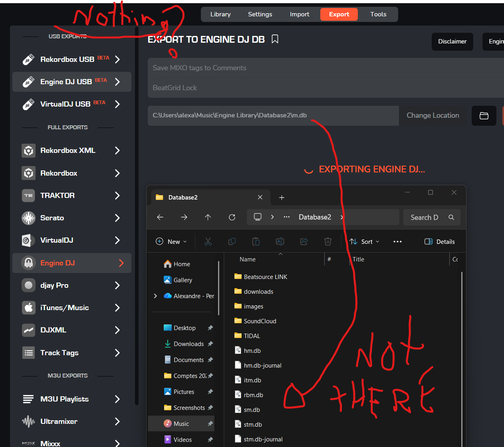
Task: Click the Delete trash icon
Action: (x=328, y=241)
